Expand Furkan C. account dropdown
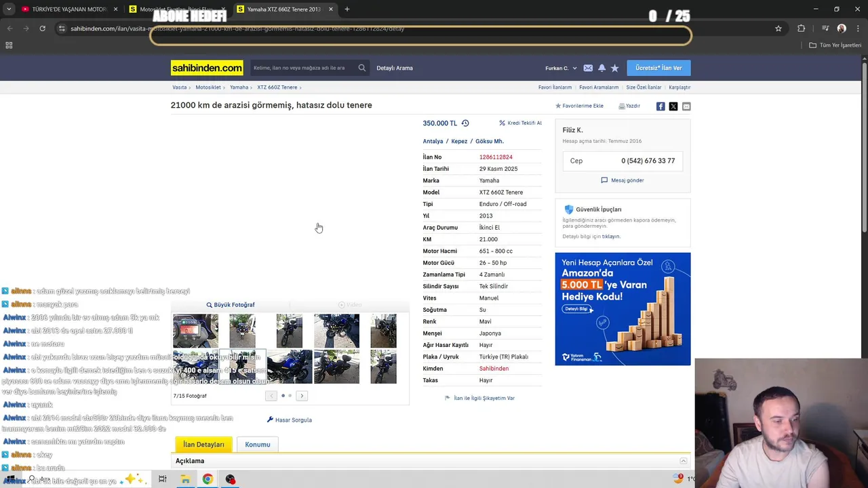 (561, 68)
